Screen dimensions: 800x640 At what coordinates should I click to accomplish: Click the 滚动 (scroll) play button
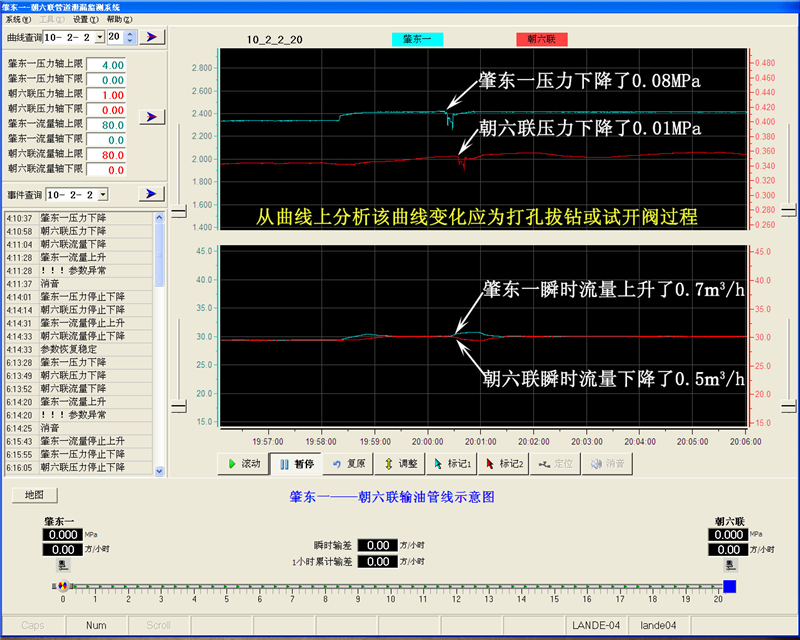pyautogui.click(x=244, y=464)
